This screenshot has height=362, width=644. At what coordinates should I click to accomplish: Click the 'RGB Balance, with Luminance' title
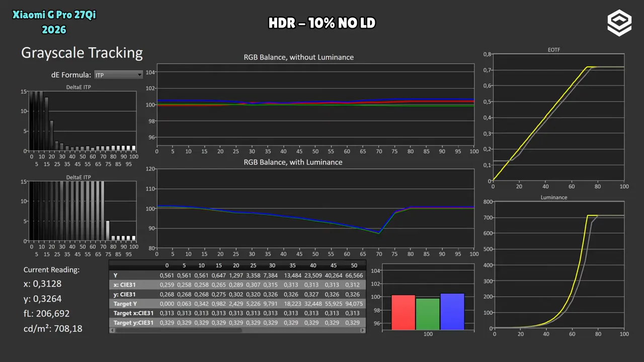(x=293, y=162)
